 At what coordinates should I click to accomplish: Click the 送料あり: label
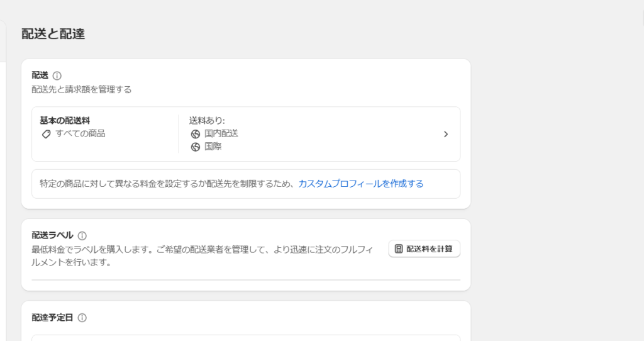207,120
